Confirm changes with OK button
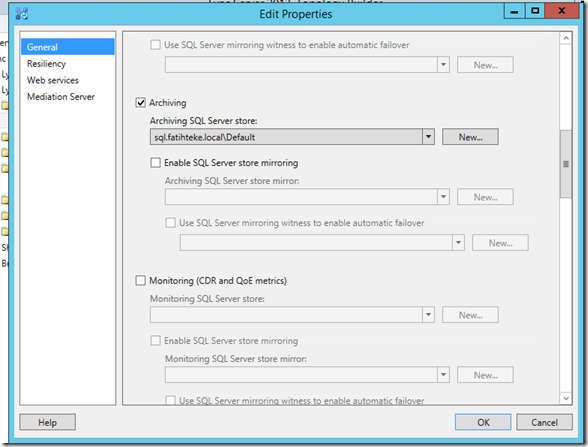Image resolution: width=588 pixels, height=447 pixels. tap(483, 422)
